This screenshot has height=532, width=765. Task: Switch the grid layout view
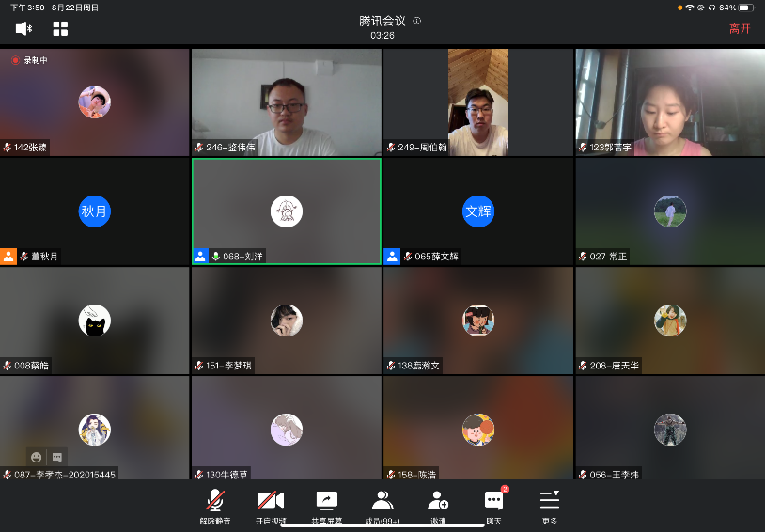pyautogui.click(x=60, y=28)
